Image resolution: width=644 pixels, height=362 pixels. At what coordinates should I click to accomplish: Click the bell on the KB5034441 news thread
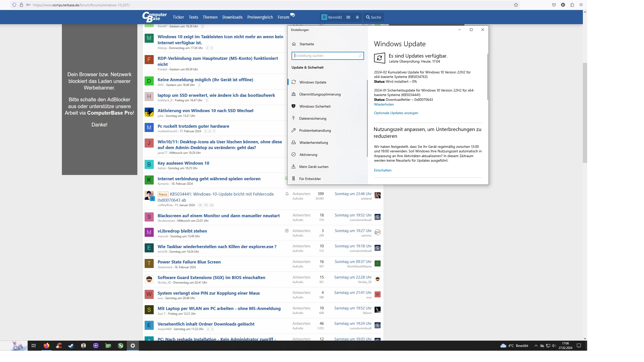click(x=287, y=194)
